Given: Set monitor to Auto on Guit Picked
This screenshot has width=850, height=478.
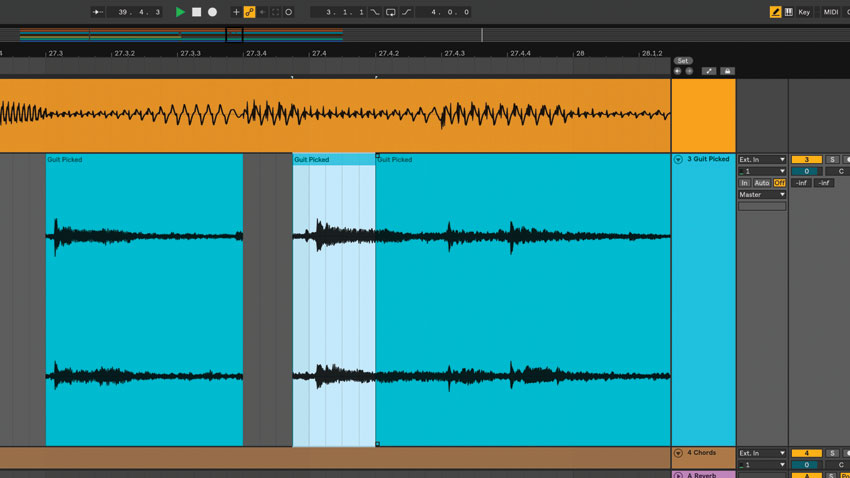Looking at the screenshot, I should (x=762, y=183).
